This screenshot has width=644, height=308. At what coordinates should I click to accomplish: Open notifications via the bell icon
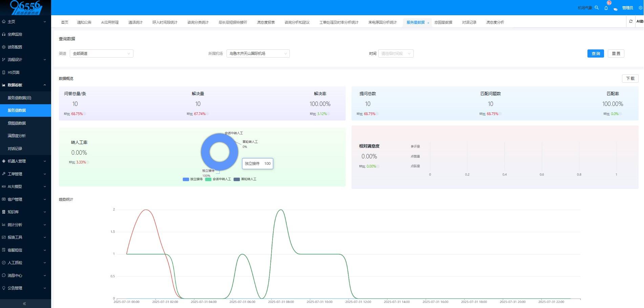[606, 8]
